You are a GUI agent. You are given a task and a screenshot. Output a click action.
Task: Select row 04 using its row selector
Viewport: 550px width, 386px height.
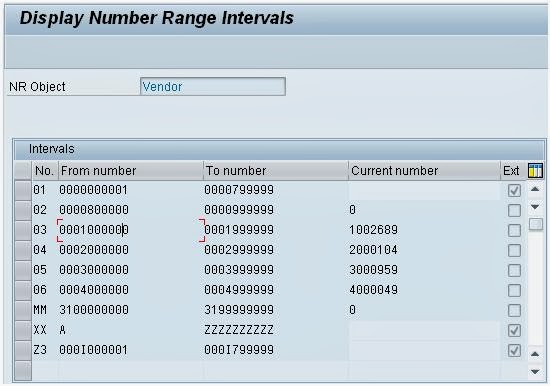pos(23,251)
